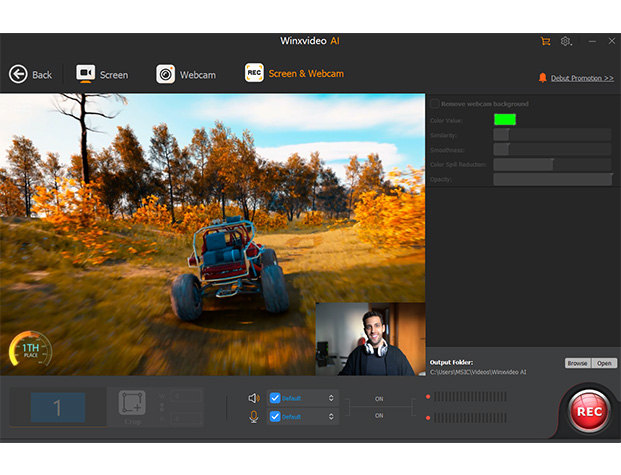Open the Debut Promotion link
This screenshot has height=475, width=621.
tap(582, 78)
